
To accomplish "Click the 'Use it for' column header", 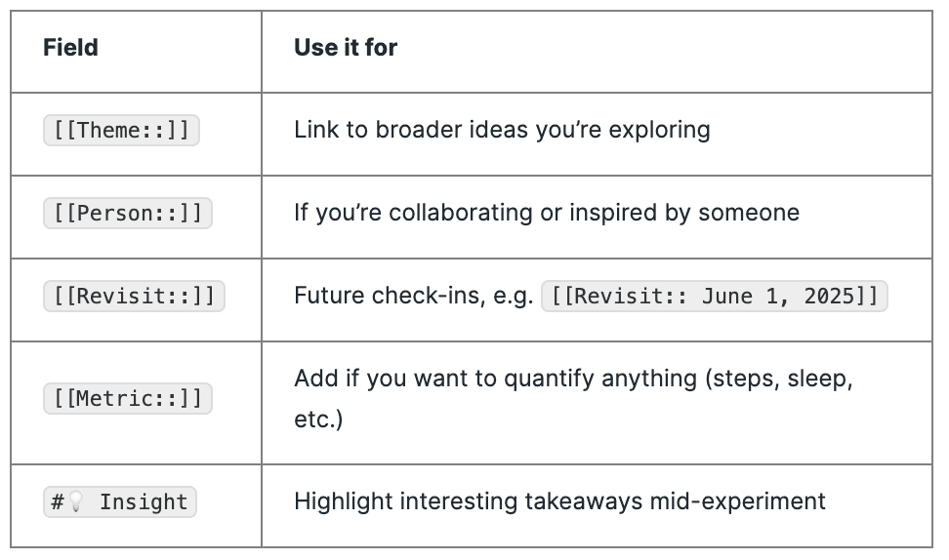I will point(346,47).
